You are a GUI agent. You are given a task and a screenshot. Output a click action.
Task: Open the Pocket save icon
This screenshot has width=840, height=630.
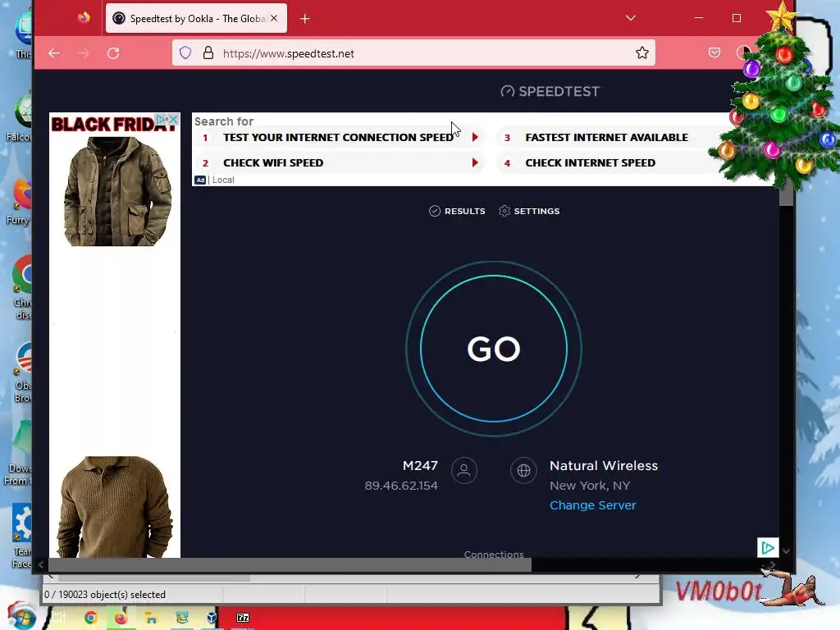(x=714, y=53)
